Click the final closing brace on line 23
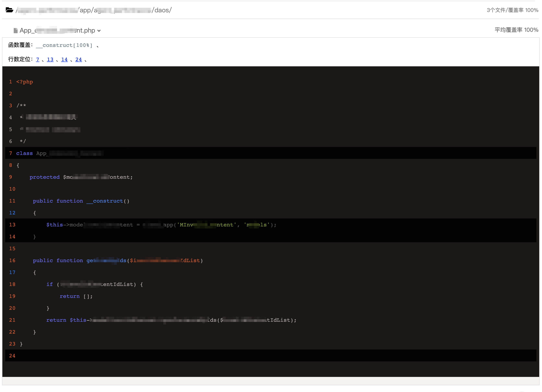542x392 pixels. 21,344
